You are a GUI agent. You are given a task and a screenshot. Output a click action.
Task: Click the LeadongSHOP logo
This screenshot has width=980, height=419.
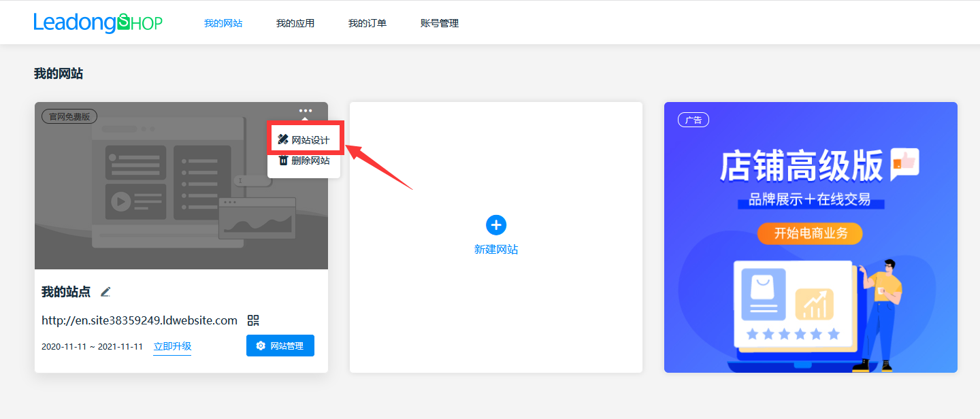[x=98, y=23]
